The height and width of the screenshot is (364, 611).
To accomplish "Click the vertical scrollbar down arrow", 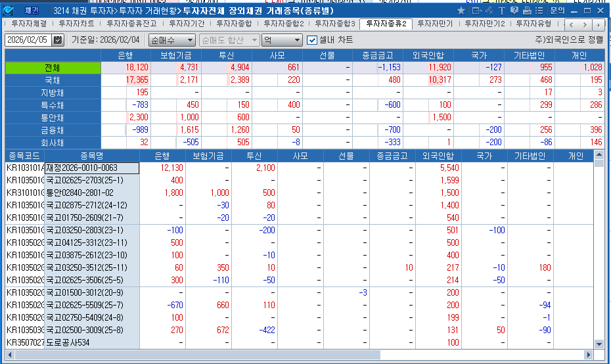I will (x=599, y=344).
